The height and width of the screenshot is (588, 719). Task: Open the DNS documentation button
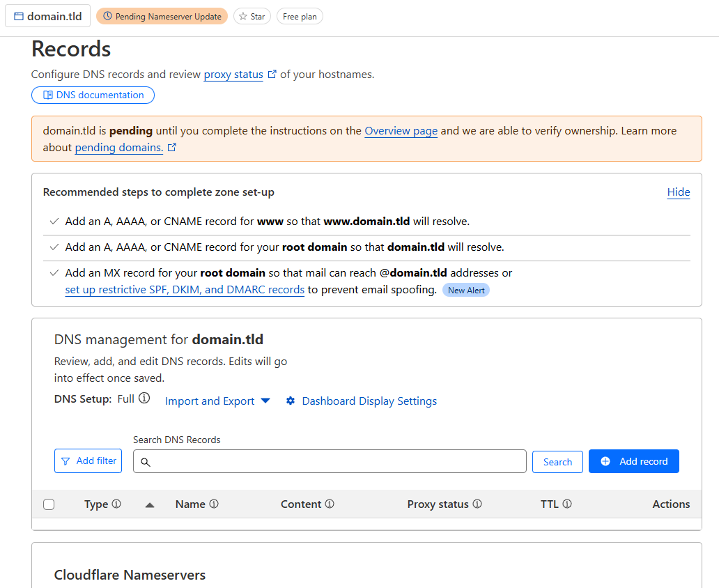click(93, 95)
